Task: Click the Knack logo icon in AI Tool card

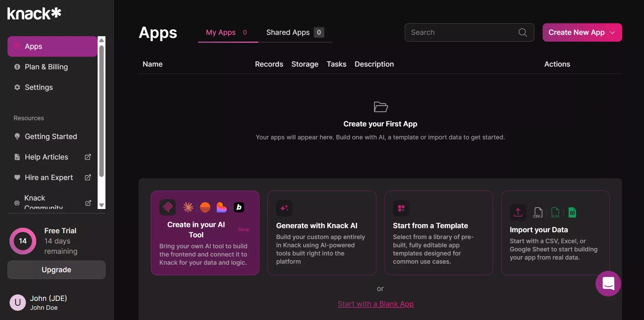Action: [x=168, y=207]
